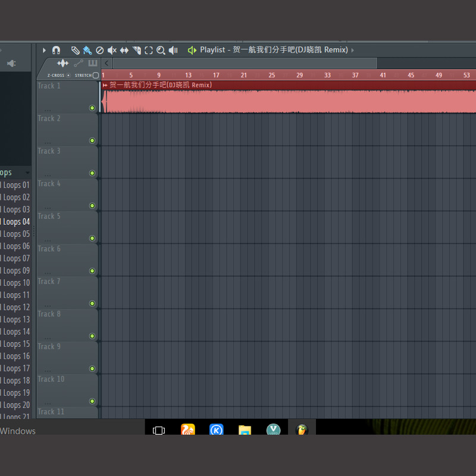Image resolution: width=476 pixels, height=476 pixels.
Task: Select the audio clip title bar
Action: coord(289,85)
